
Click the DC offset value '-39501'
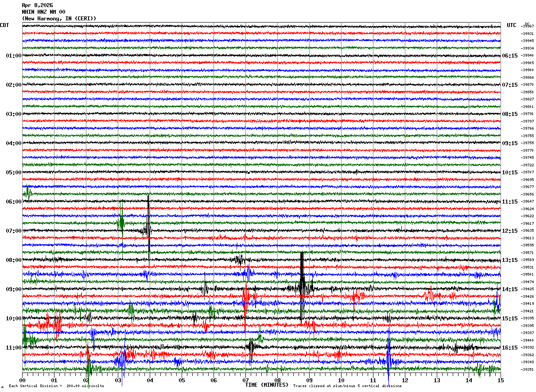tap(528, 274)
